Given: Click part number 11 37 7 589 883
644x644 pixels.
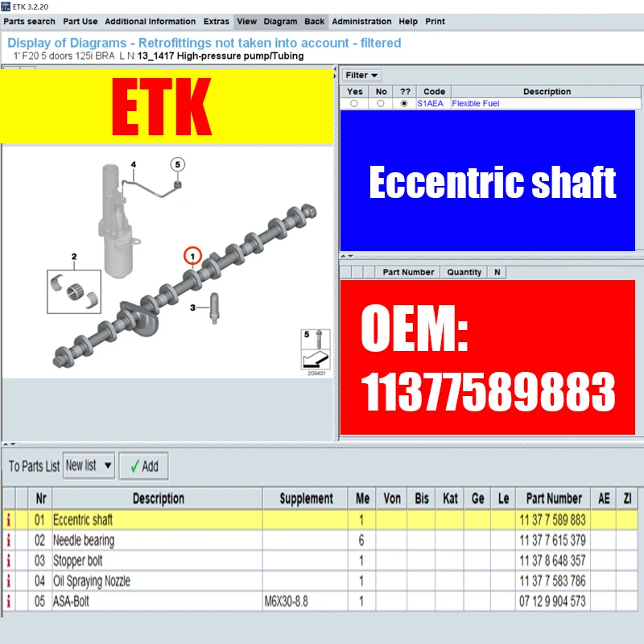Looking at the screenshot, I should pyautogui.click(x=552, y=520).
